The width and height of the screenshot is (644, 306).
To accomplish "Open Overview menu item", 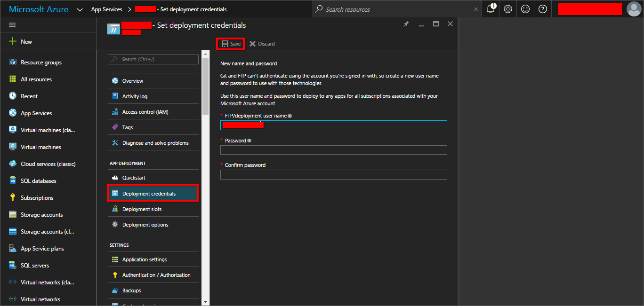I will tap(153, 81).
